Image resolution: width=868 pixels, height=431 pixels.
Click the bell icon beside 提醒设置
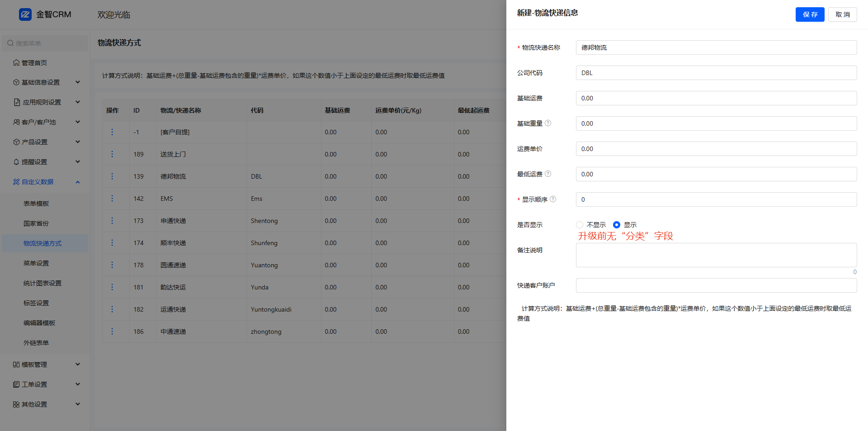tap(16, 162)
